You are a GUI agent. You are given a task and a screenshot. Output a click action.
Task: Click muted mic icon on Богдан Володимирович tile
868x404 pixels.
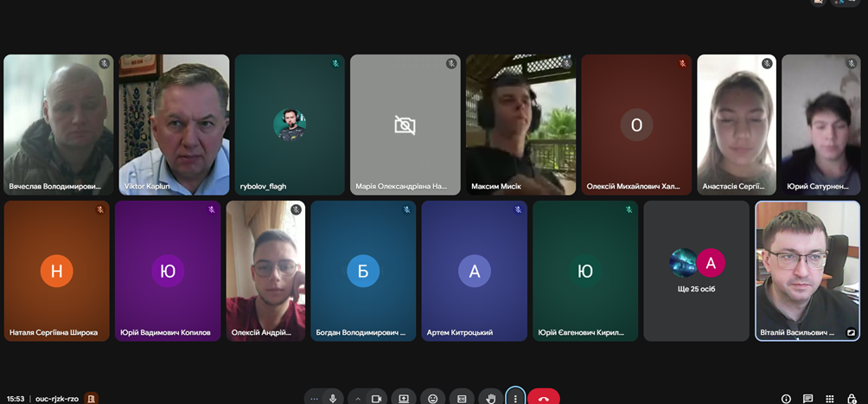[x=407, y=209]
